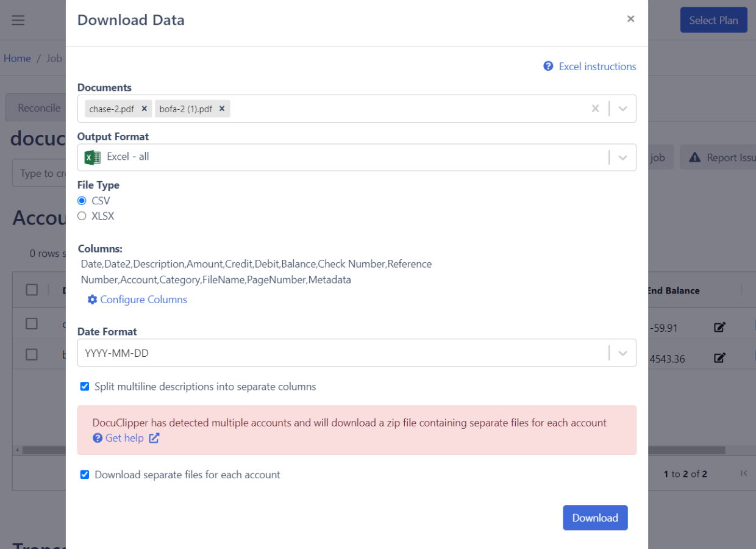Click the Configure Columns gear icon
The width and height of the screenshot is (756, 549).
coord(92,300)
